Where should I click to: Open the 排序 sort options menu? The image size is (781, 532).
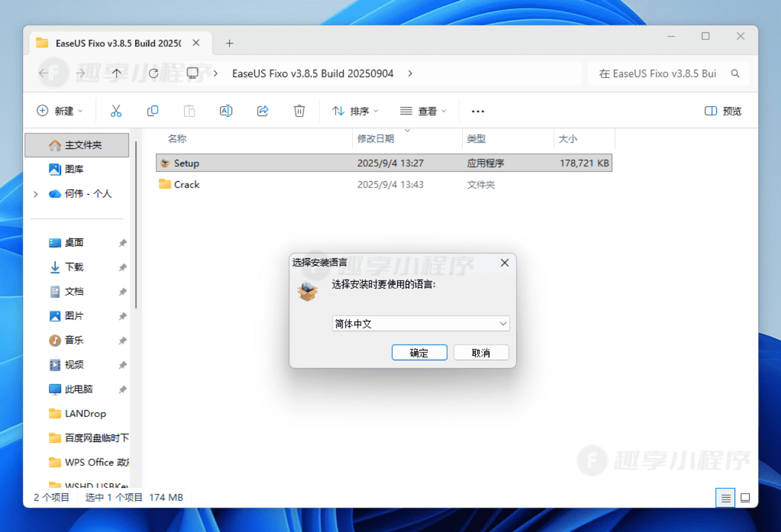[354, 110]
